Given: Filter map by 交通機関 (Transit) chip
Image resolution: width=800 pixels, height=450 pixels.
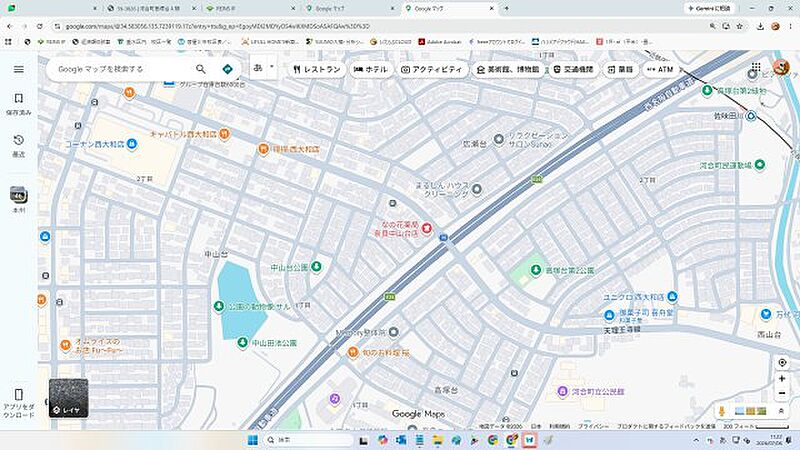Looking at the screenshot, I should tap(573, 69).
